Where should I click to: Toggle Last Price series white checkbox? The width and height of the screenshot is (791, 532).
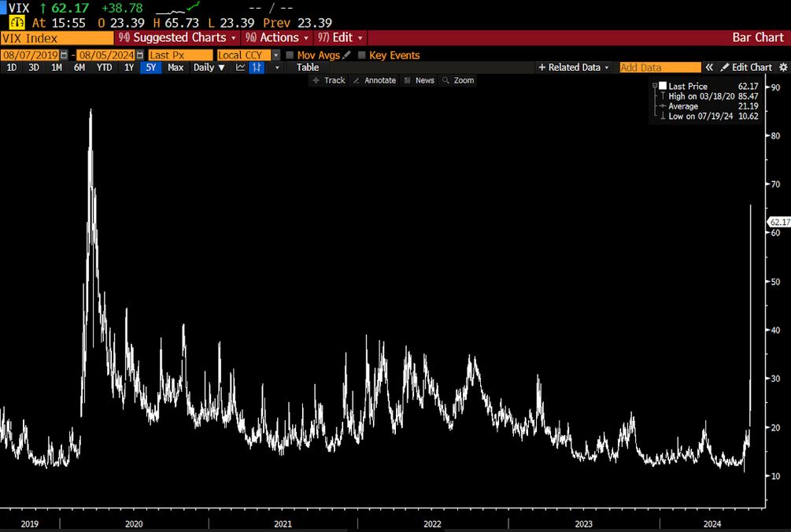click(663, 86)
